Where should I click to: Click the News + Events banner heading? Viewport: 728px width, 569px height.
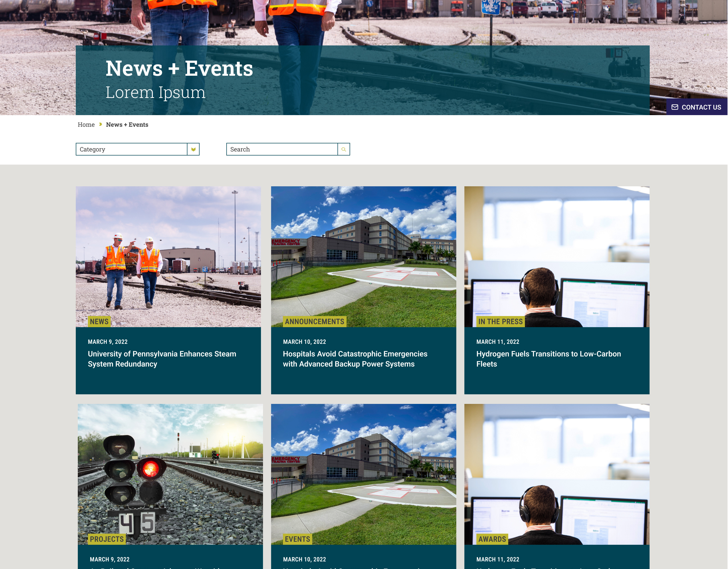tap(179, 68)
